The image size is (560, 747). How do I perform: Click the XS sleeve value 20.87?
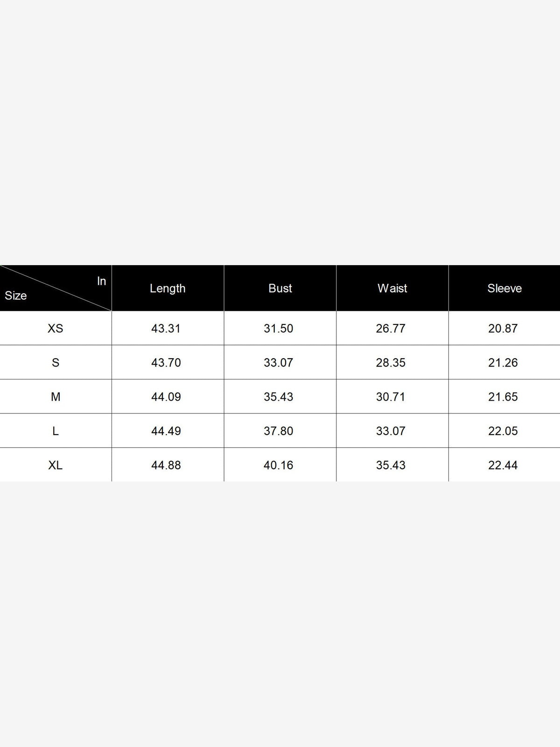503,328
